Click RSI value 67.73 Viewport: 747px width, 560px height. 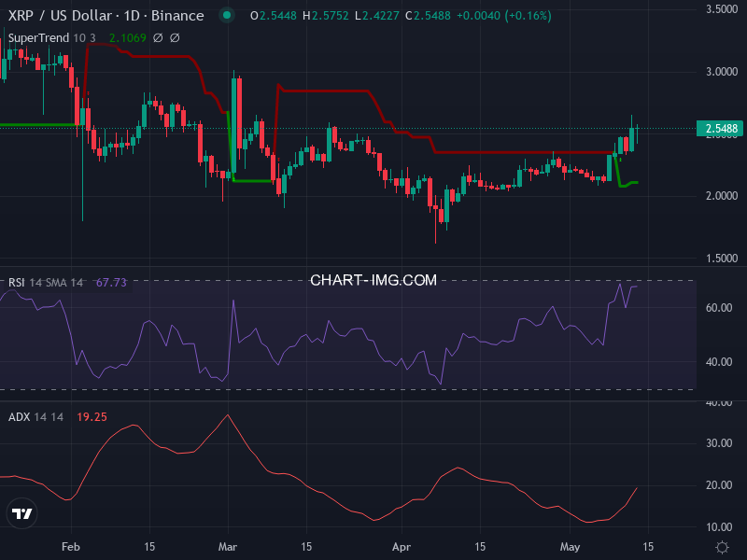pos(111,283)
